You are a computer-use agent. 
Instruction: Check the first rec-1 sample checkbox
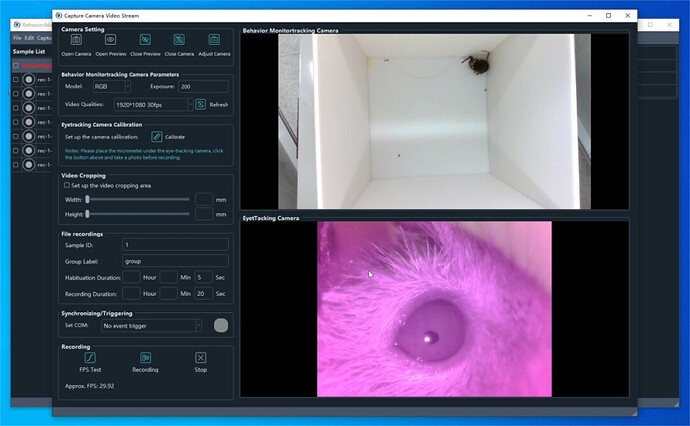16,79
